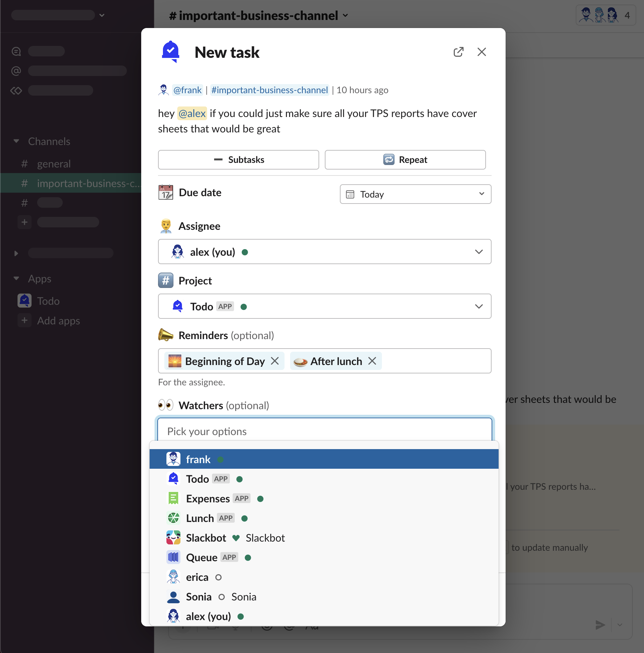Viewport: 644px width, 653px height.
Task: Pick Slackbot from the watchers options
Action: coord(206,538)
